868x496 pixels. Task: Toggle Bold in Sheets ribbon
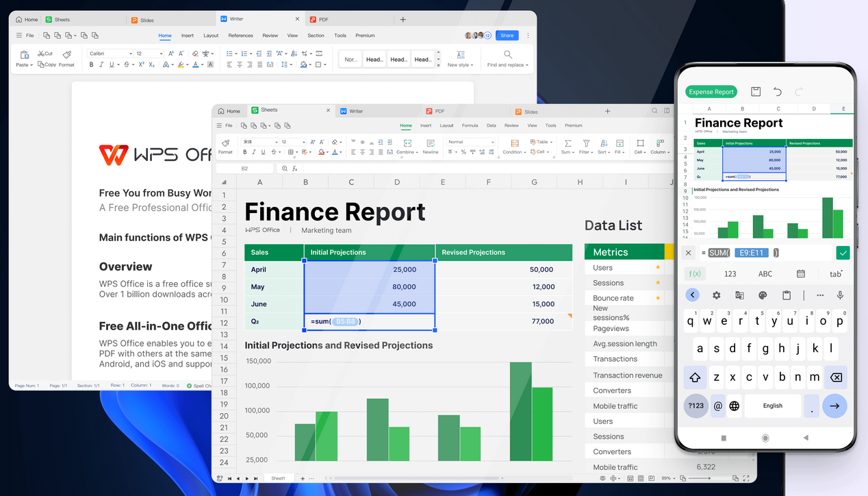click(x=245, y=152)
